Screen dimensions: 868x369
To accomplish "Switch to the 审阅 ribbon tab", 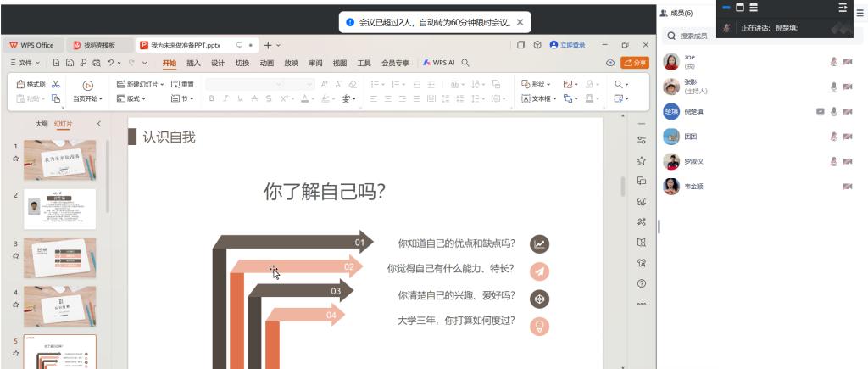I will pyautogui.click(x=315, y=63).
